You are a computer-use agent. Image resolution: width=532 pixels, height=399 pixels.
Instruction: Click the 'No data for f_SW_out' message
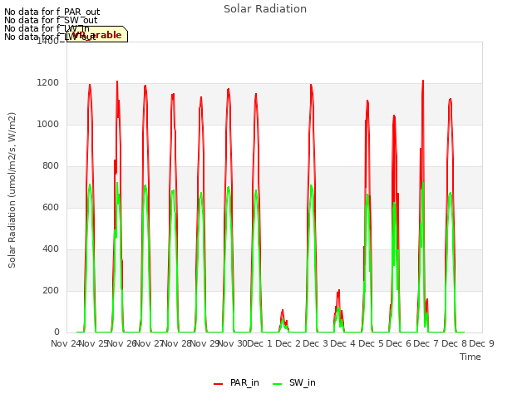point(51,20)
